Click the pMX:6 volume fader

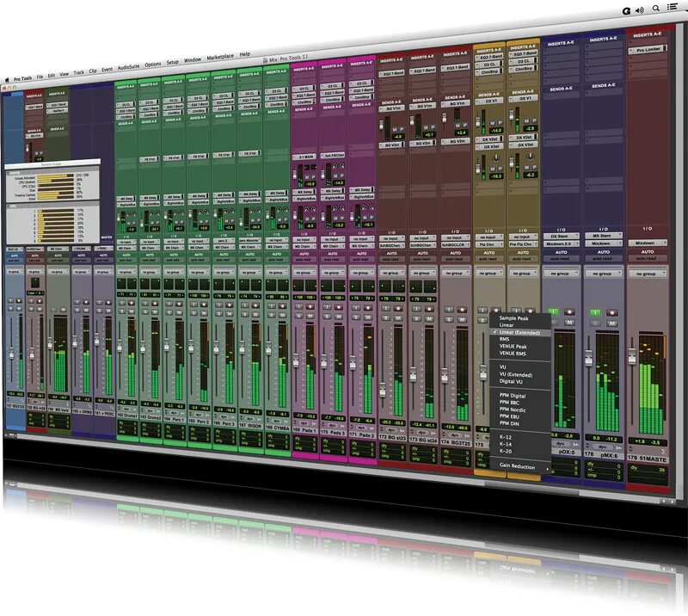coord(589,357)
